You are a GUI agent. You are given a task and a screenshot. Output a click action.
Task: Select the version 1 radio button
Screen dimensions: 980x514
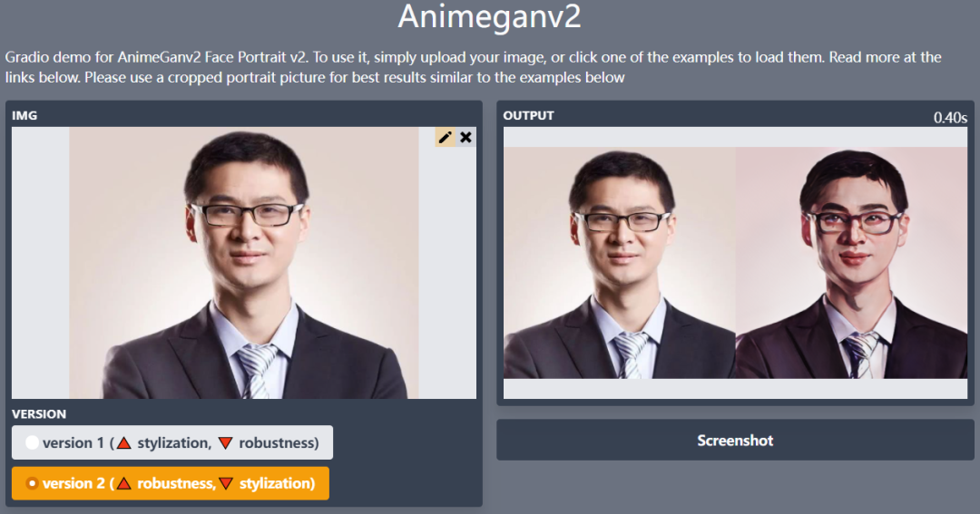(32, 442)
